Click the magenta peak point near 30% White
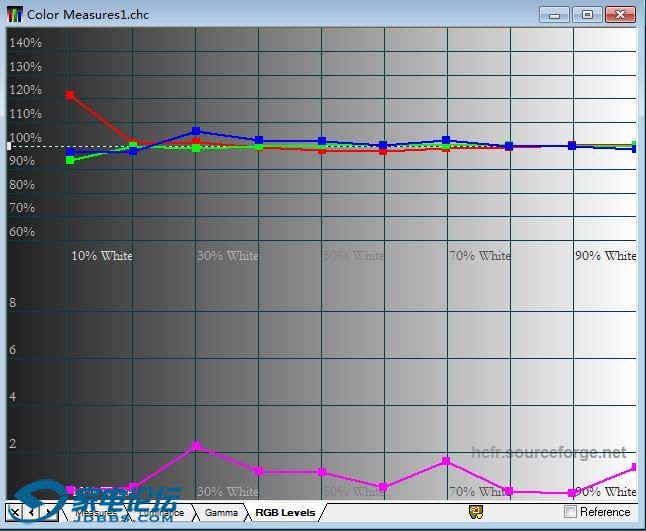The image size is (646, 531). [196, 446]
